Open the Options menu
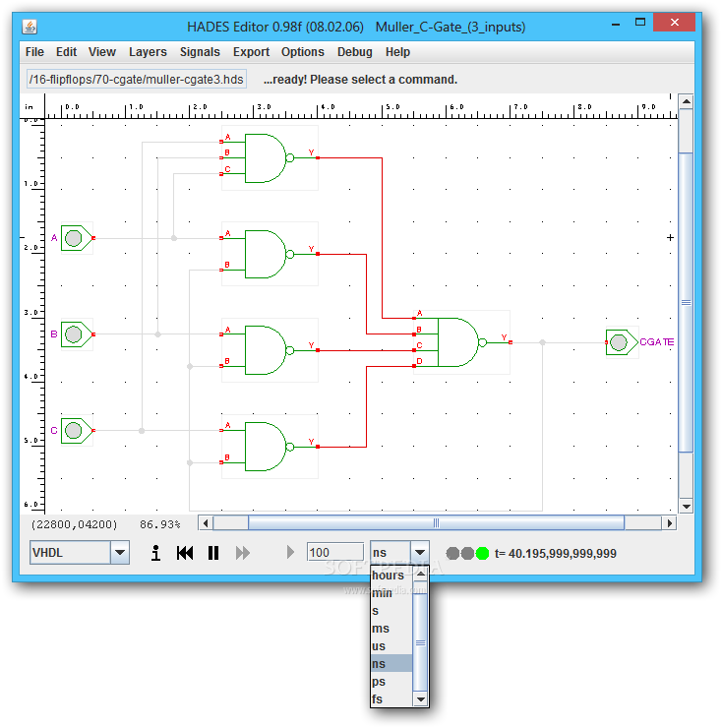722x728 pixels. [x=302, y=52]
